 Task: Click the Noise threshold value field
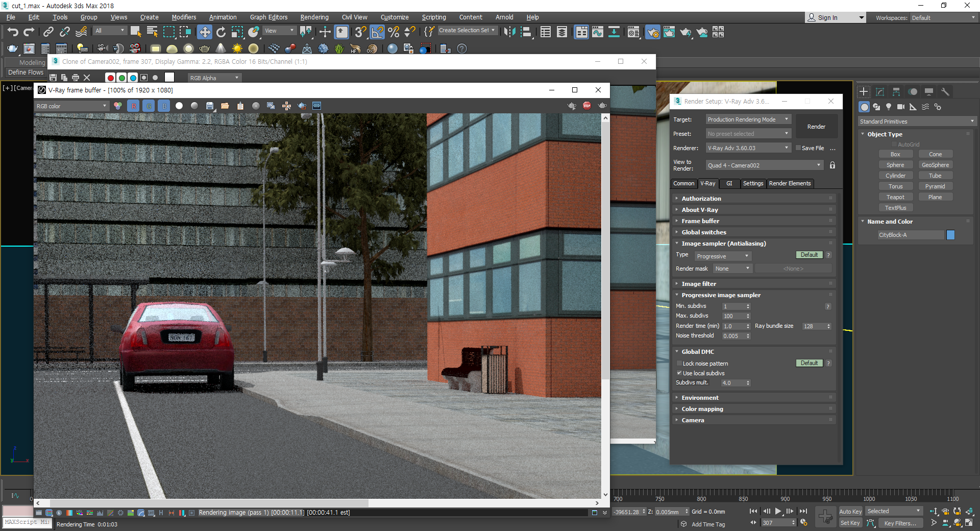[x=733, y=336]
